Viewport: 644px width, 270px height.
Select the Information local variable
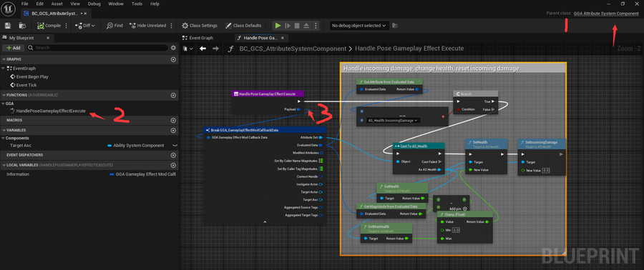[18, 174]
